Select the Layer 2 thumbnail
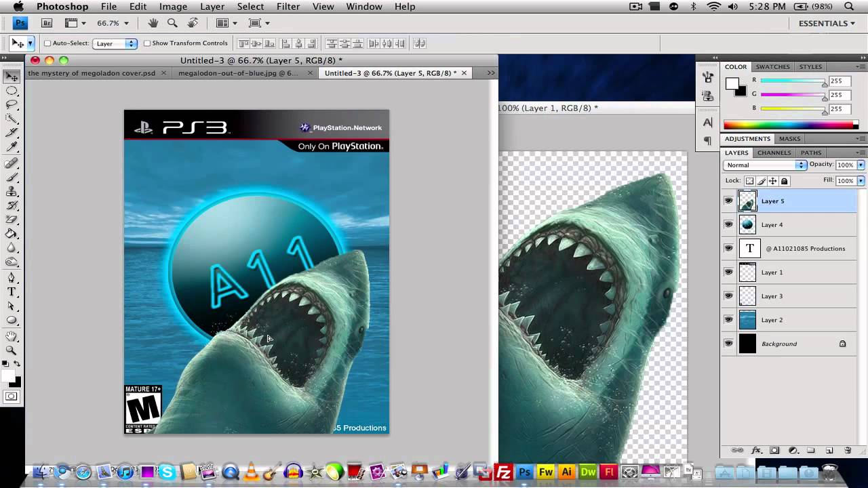The height and width of the screenshot is (488, 868). pyautogui.click(x=747, y=320)
